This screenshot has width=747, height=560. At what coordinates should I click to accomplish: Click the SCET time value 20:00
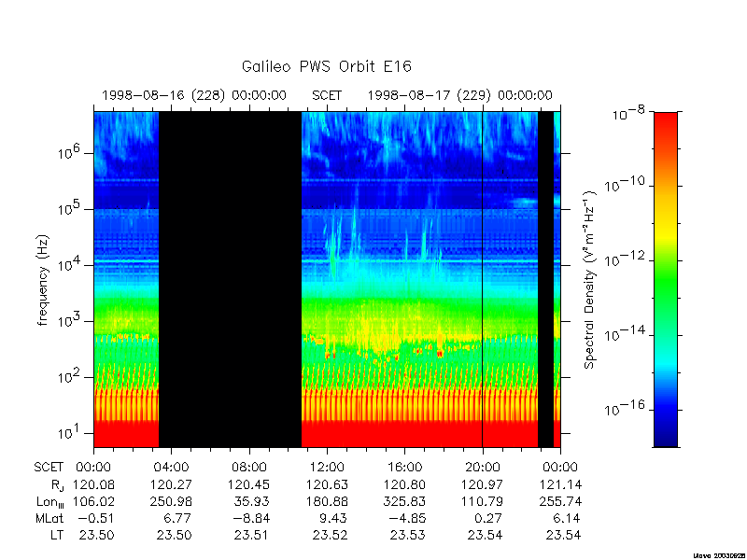(x=483, y=468)
